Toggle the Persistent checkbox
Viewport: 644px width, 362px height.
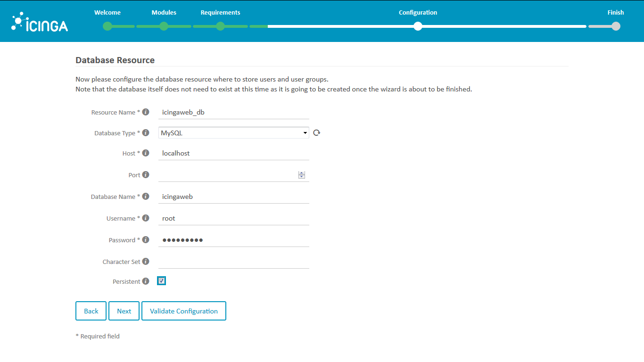[162, 281]
